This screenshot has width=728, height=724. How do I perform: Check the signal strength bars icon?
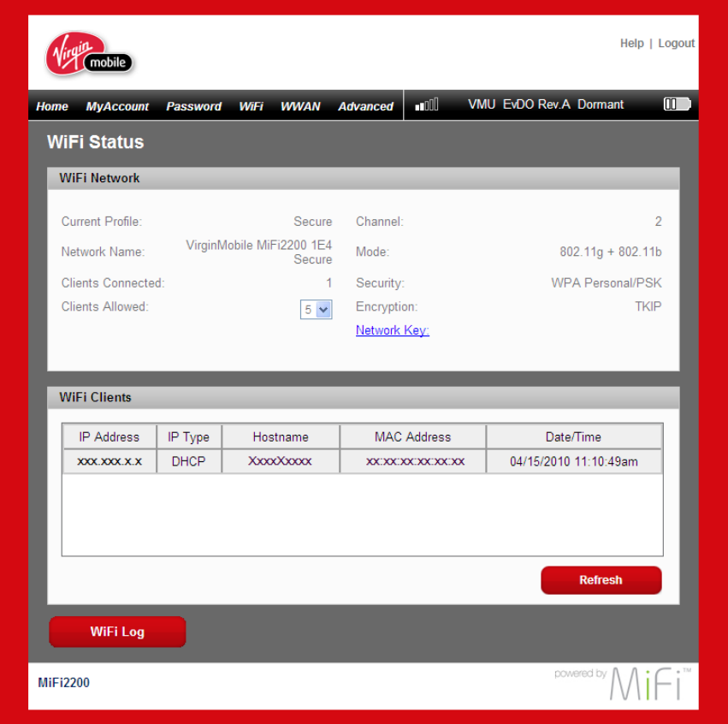point(426,104)
